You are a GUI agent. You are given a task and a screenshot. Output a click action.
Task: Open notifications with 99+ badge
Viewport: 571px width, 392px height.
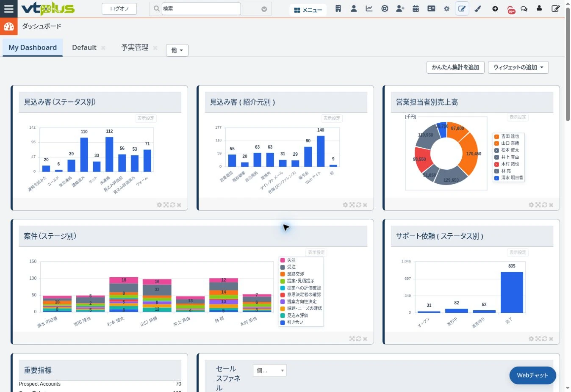tap(511, 9)
